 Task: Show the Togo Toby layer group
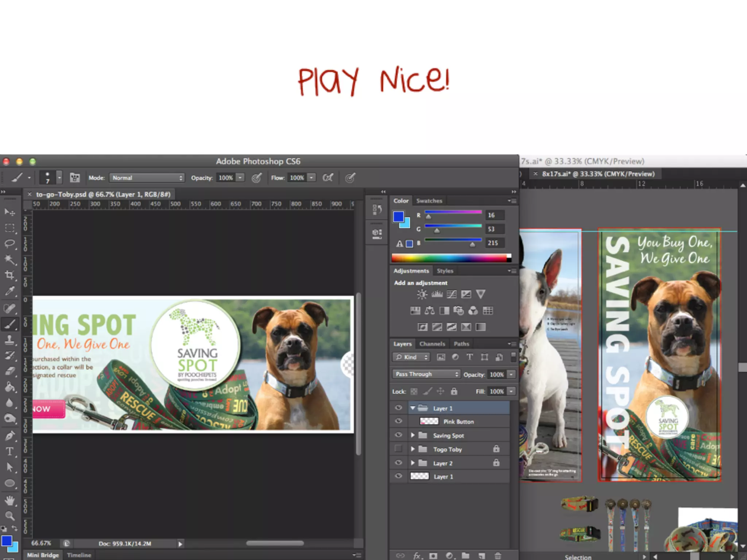pos(398,449)
